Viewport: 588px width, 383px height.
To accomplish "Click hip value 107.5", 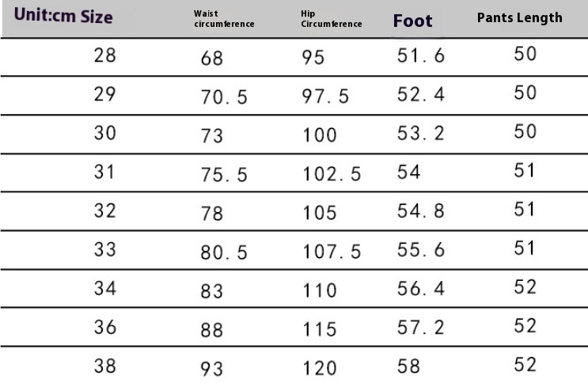I will point(332,252).
